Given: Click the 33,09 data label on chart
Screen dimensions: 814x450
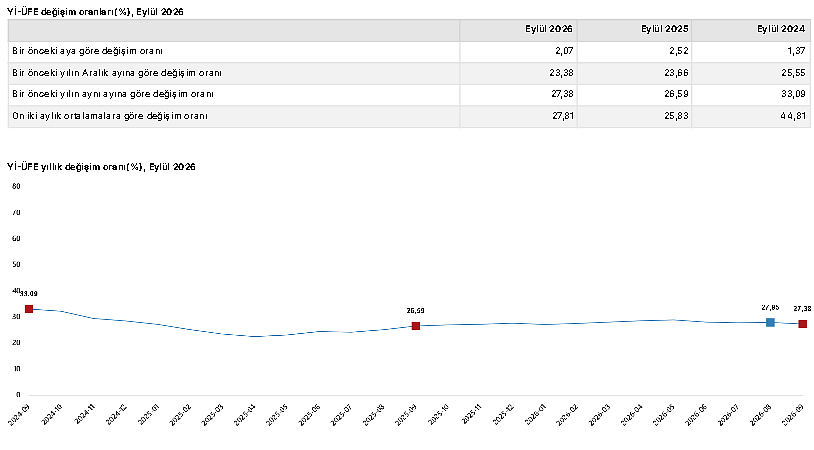Looking at the screenshot, I should click(x=29, y=294).
